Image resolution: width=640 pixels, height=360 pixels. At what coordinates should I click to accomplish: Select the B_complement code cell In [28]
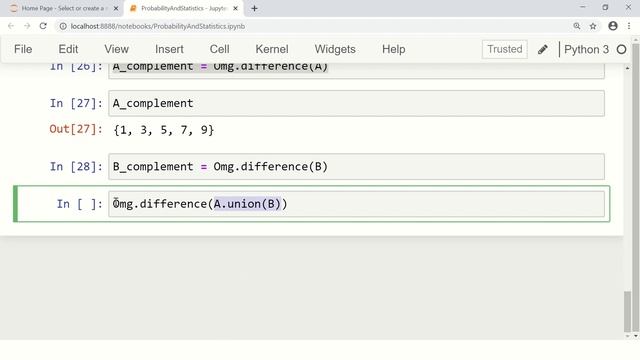tap(356, 167)
